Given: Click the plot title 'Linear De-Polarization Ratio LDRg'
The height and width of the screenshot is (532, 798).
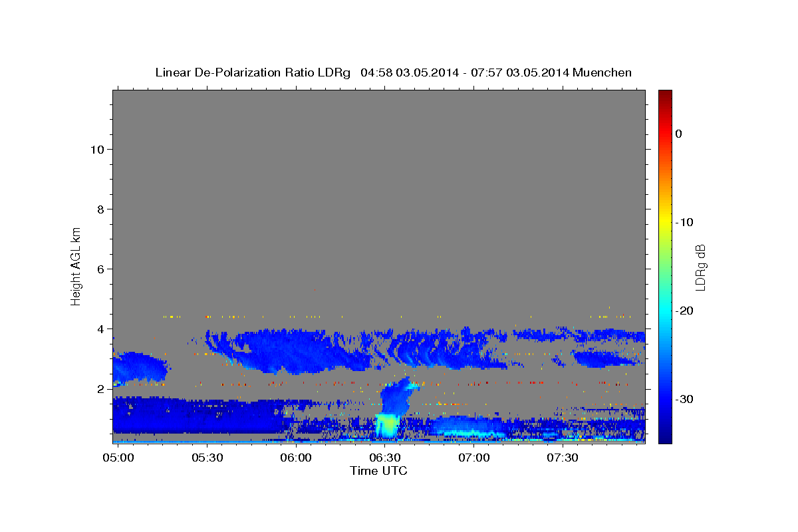Looking at the screenshot, I should click(x=253, y=72).
